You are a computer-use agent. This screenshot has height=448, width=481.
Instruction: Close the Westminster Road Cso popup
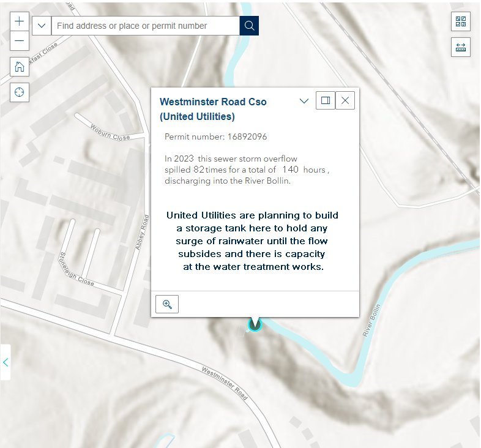coord(345,100)
